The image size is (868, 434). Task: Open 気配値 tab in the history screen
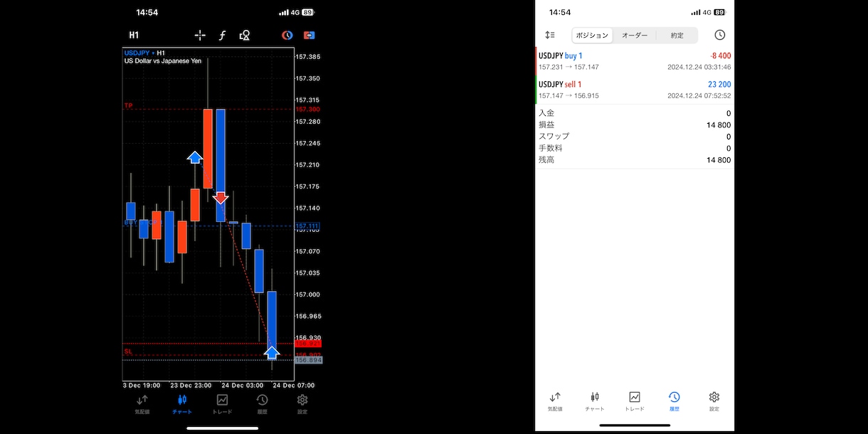(x=555, y=401)
